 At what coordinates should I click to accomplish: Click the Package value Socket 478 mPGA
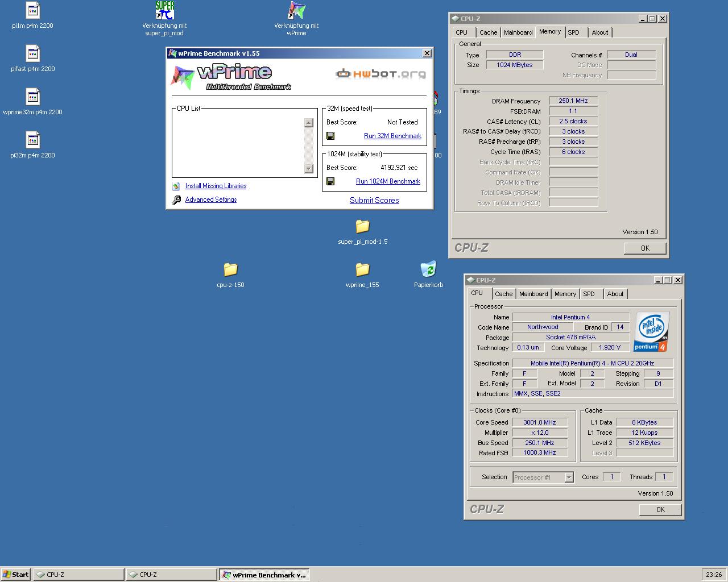coord(570,337)
